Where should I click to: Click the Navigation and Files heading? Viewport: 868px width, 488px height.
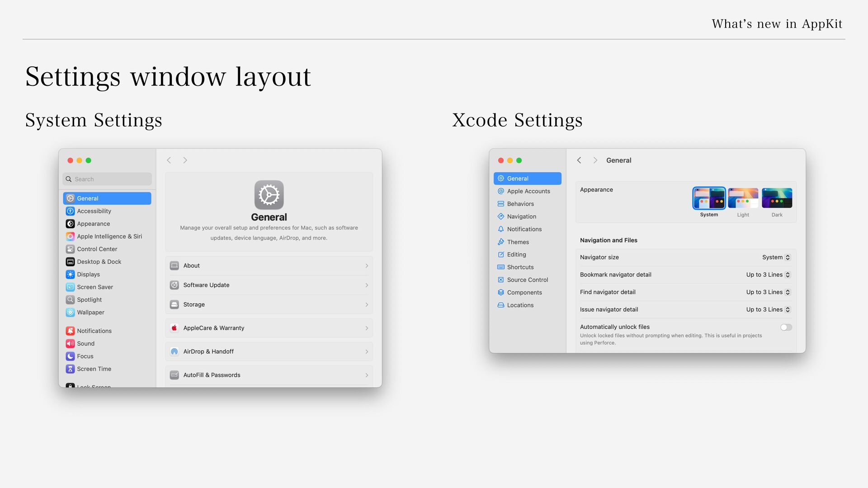tap(609, 240)
